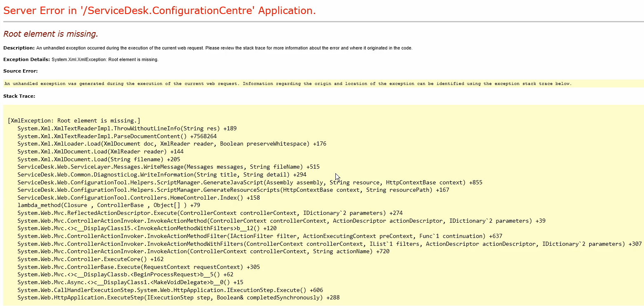This screenshot has height=306, width=644.
Task: Click the bold 'Stack Trace:' label
Action: (19, 97)
